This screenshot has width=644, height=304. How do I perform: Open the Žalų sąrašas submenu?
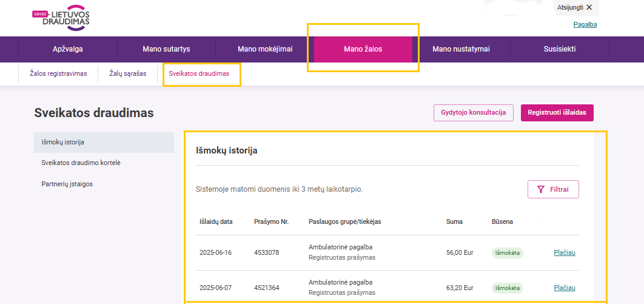tap(128, 74)
